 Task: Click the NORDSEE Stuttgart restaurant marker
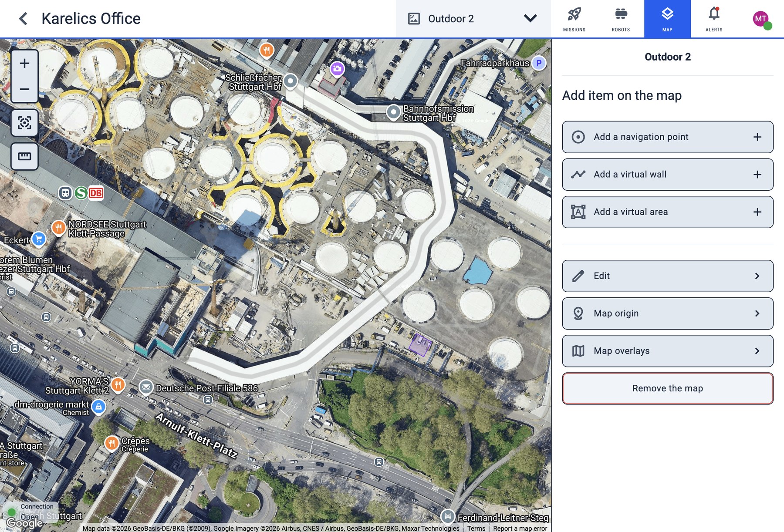coord(58,227)
